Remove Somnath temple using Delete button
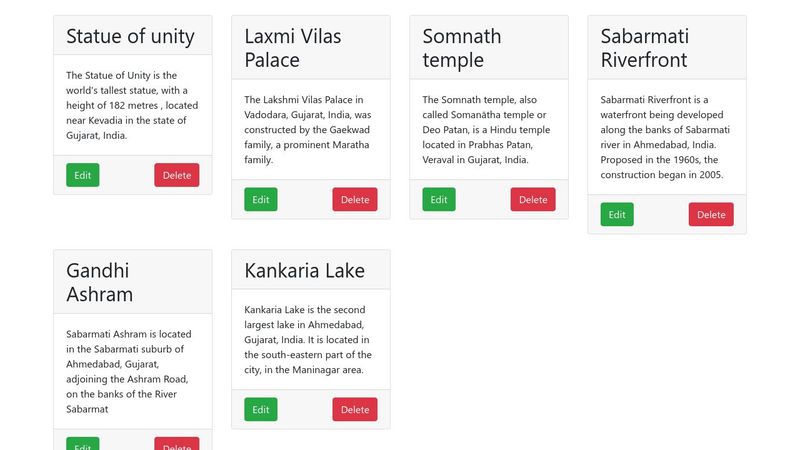This screenshot has width=800, height=450. 532,199
